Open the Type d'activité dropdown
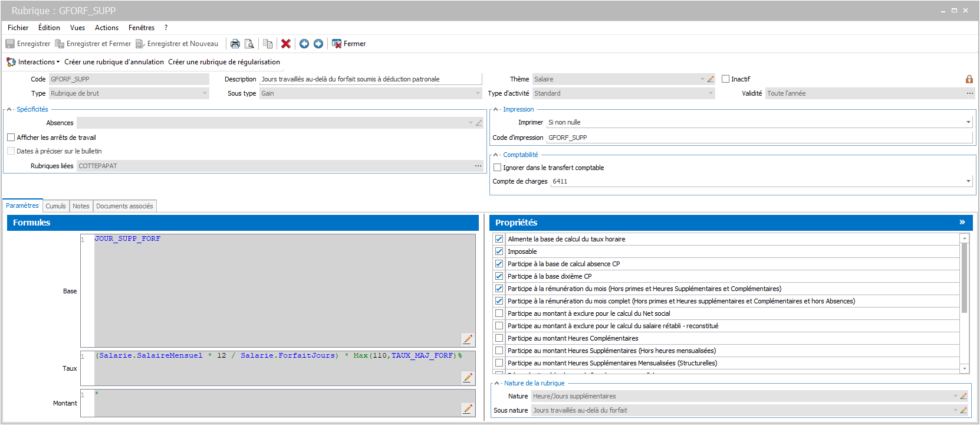980x425 pixels. (711, 93)
